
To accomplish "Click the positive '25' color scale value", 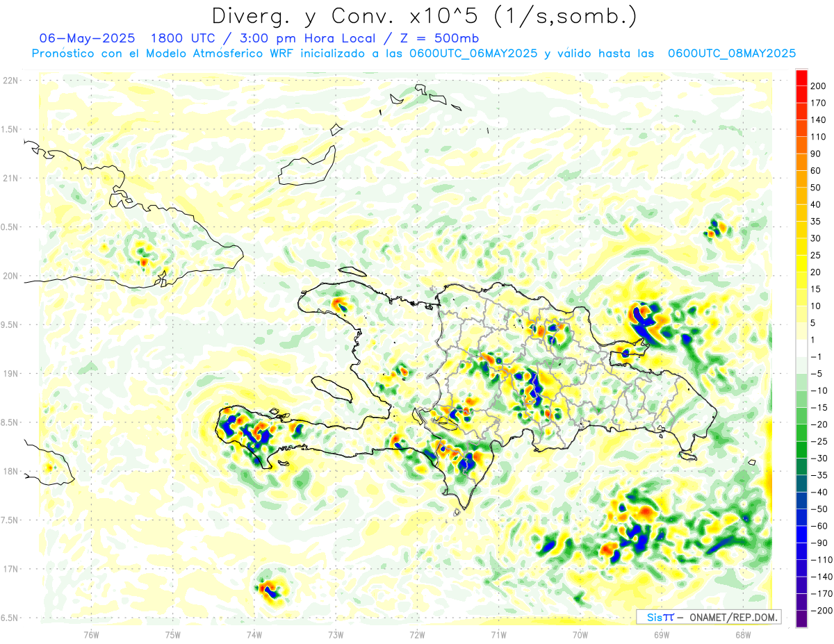I will (817, 256).
